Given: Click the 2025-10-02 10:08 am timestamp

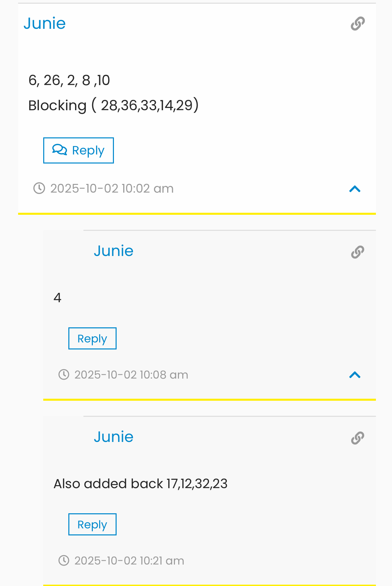Looking at the screenshot, I should point(131,375).
